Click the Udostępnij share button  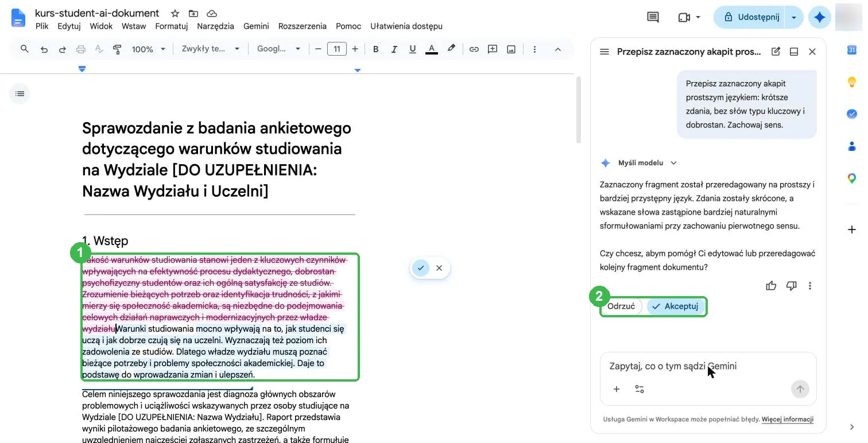pos(750,17)
